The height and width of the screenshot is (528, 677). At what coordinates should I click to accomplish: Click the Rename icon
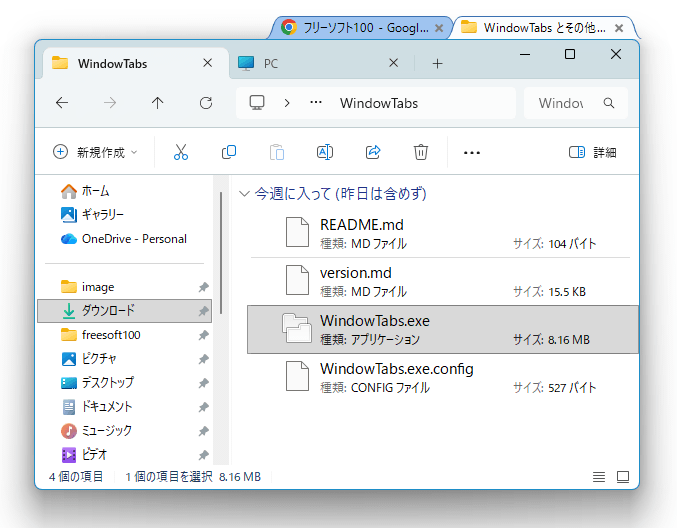pos(325,152)
